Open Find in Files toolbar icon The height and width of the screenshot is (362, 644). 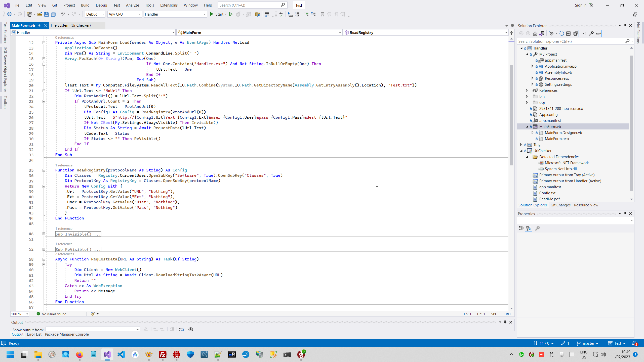(x=257, y=14)
